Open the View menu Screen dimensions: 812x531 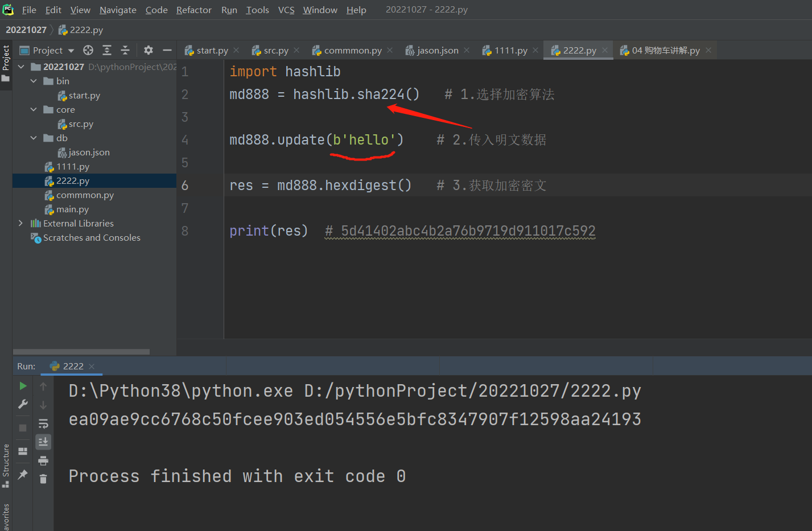tap(80, 10)
